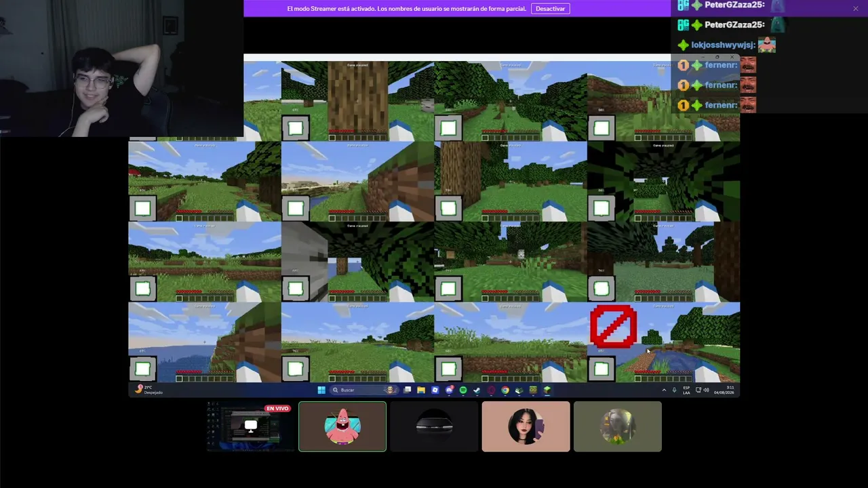Screen dimensions: 868x488
Task: Click chat username lokjosshwywjsj
Action: (x=723, y=45)
